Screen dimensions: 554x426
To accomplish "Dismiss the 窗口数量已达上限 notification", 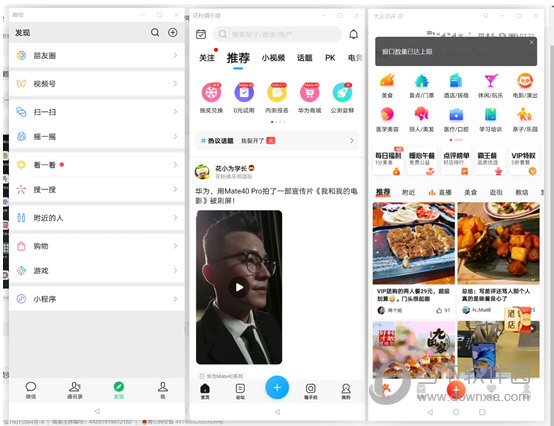I will click(x=531, y=42).
